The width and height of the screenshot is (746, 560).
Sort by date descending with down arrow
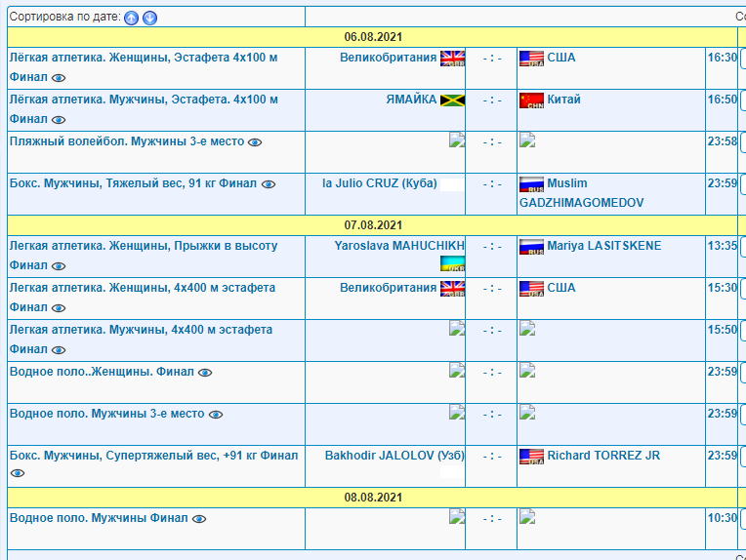pos(149,19)
